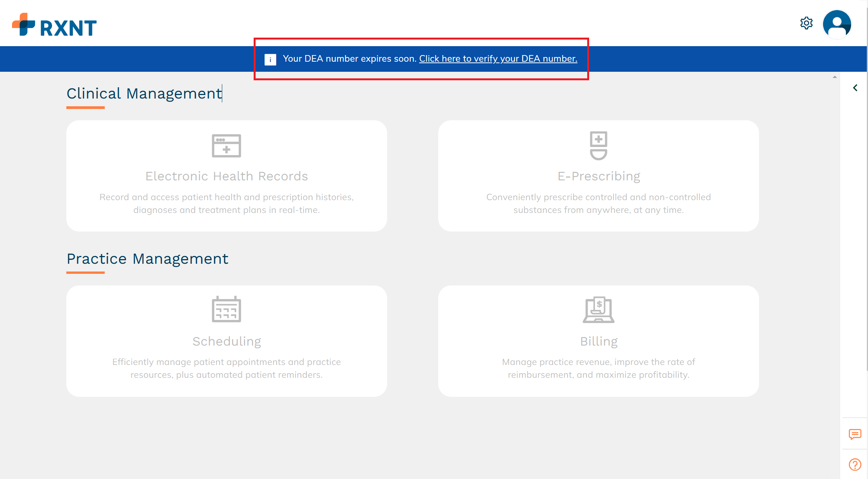This screenshot has height=479, width=868.
Task: Open the orange chat message icon
Action: (x=855, y=434)
